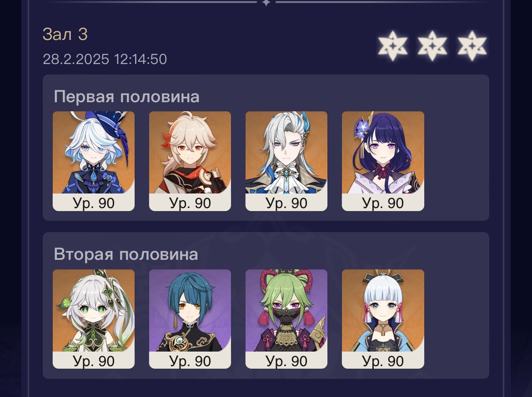The height and width of the screenshot is (397, 532).
Task: Click Neuvillette's Ур. 90 level badge
Action: pos(286,203)
